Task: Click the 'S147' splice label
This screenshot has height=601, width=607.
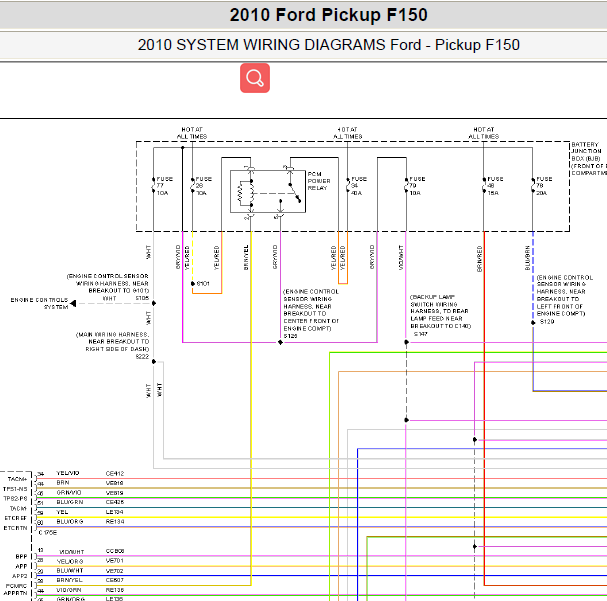Action: point(420,334)
